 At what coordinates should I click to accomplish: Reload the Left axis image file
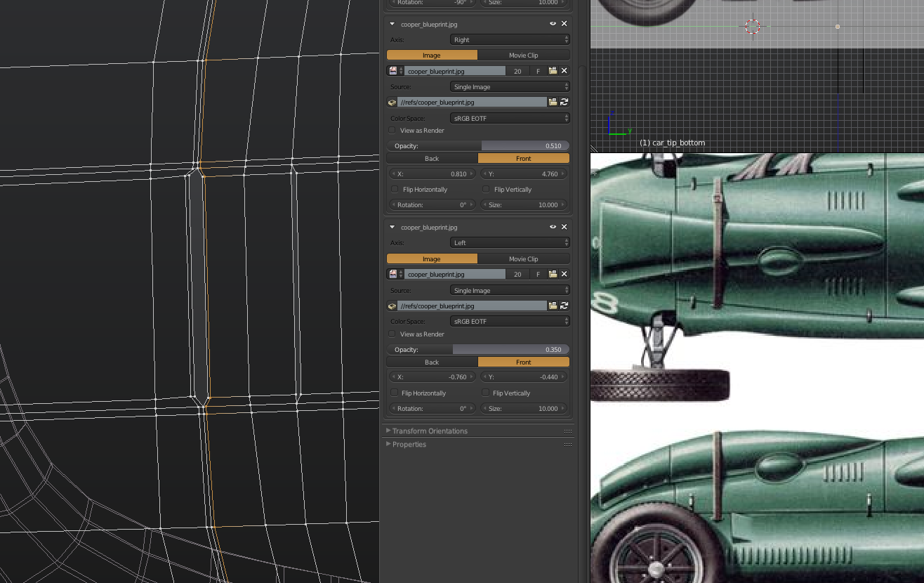click(564, 306)
